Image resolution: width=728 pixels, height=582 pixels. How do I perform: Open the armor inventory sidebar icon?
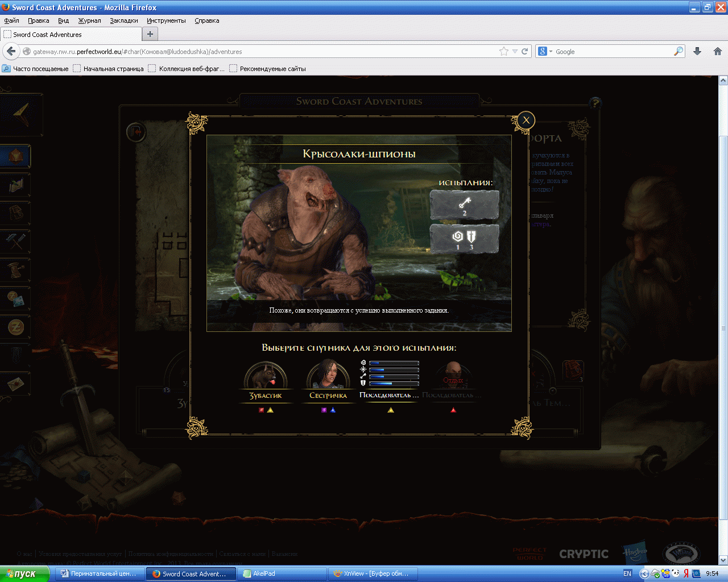pos(15,213)
